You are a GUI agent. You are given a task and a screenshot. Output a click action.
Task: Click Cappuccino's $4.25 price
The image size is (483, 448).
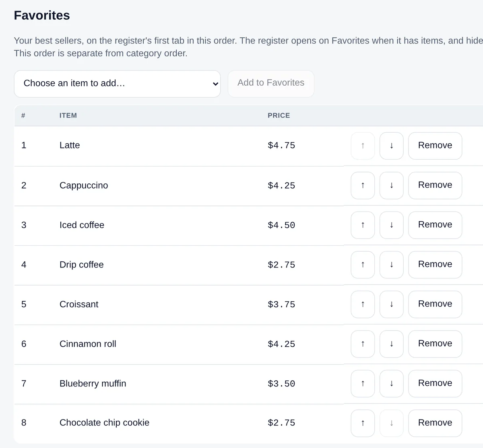[x=281, y=186]
